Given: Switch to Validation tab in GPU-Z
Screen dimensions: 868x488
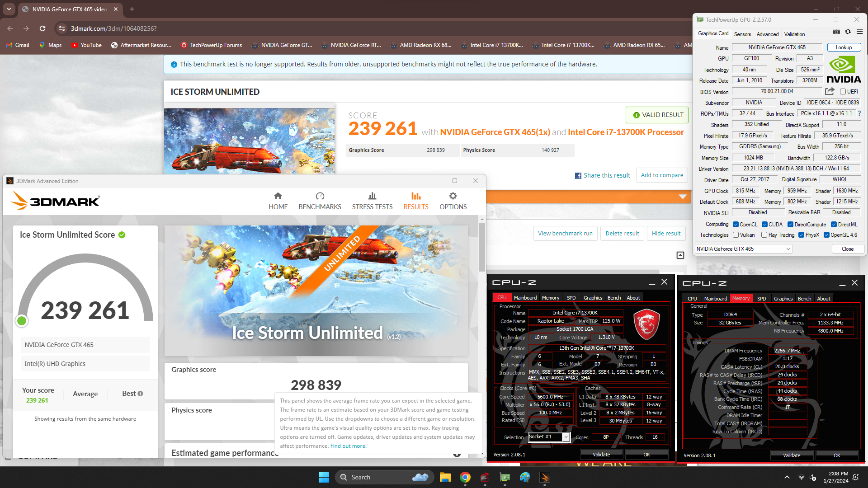Looking at the screenshot, I should pyautogui.click(x=794, y=34).
